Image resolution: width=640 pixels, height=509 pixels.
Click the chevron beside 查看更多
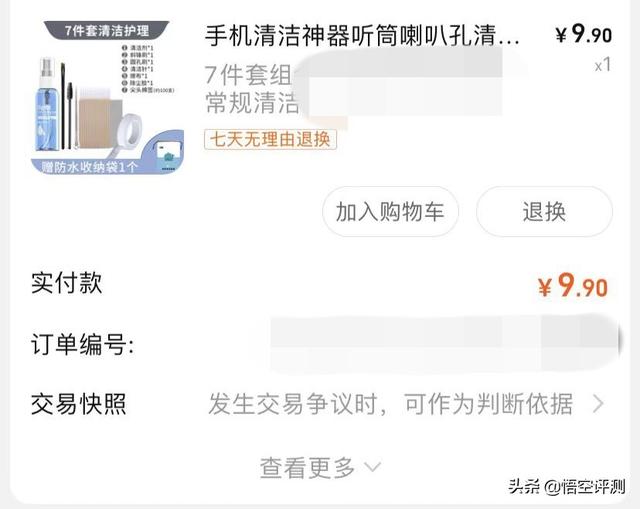(x=372, y=467)
